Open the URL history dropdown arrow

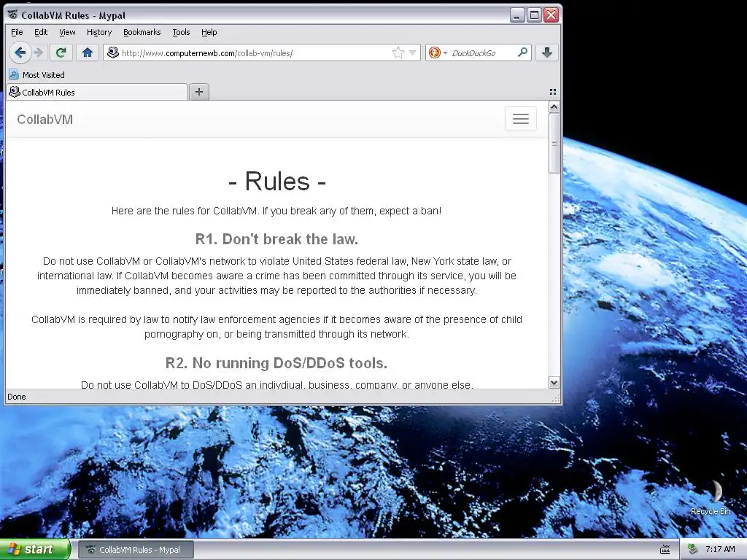[413, 52]
